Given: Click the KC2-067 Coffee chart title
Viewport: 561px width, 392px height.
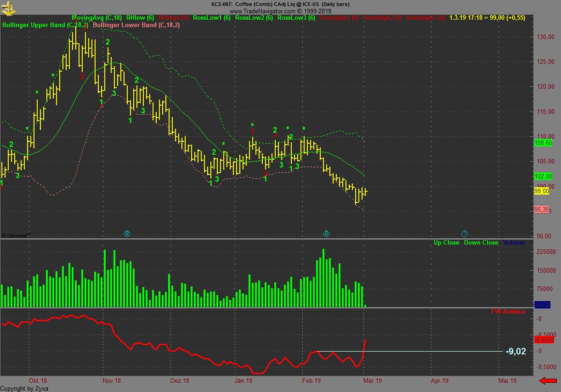Looking at the screenshot, I should 280,4.
